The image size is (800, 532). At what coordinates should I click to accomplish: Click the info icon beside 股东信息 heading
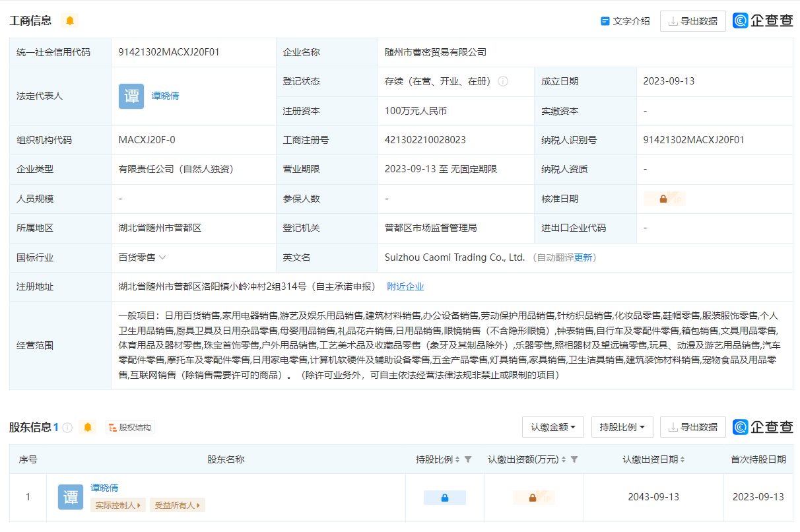67,428
